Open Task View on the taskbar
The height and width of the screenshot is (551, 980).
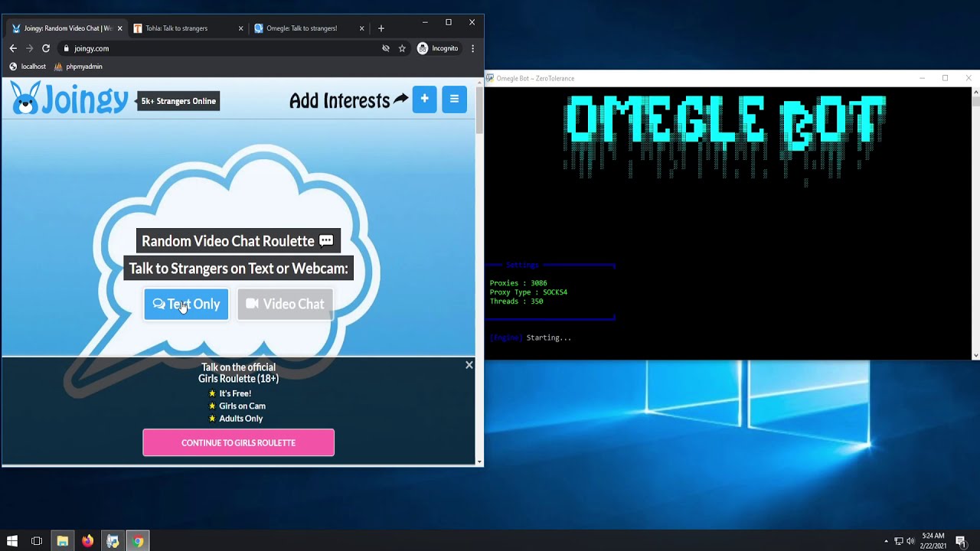tap(37, 541)
